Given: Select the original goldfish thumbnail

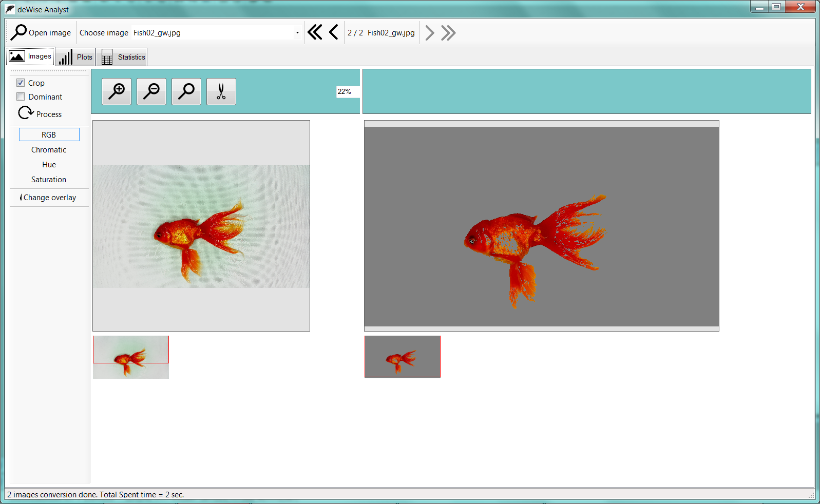Looking at the screenshot, I should (x=131, y=357).
